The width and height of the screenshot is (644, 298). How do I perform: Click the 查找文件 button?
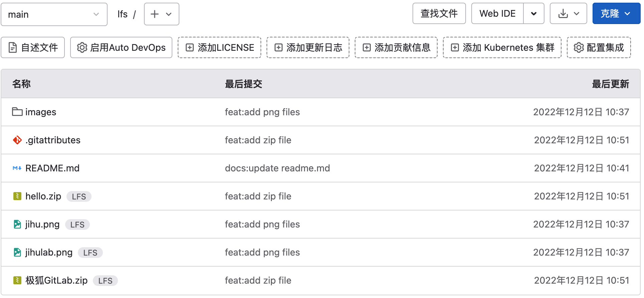point(439,13)
